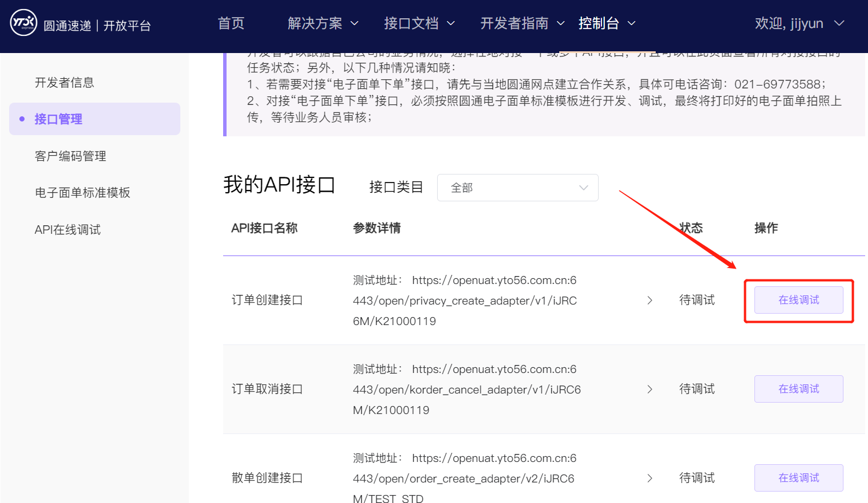Expand the 欢迎, jijyun user dropdown

[x=799, y=23]
